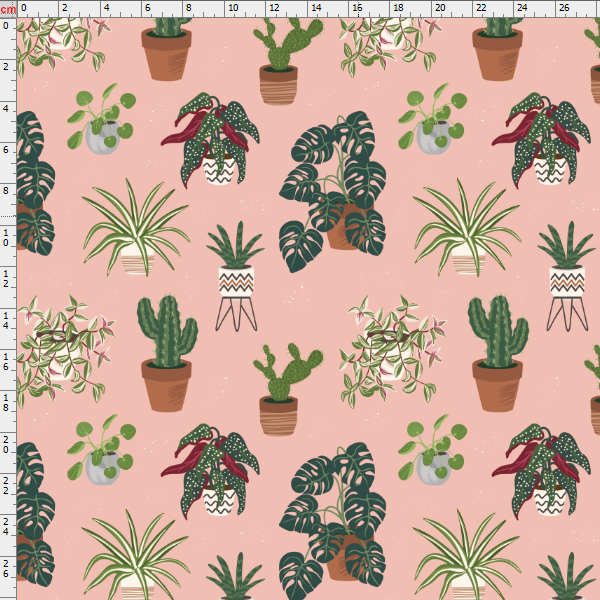The height and width of the screenshot is (600, 600).
Task: Click the 18 mark on the vertical ruler
Action: click(x=6, y=403)
